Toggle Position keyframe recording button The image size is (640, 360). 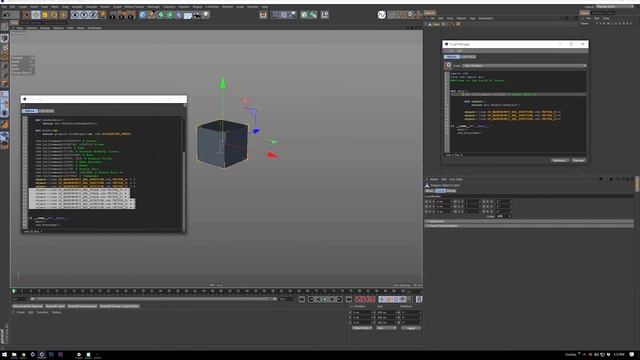(382, 300)
